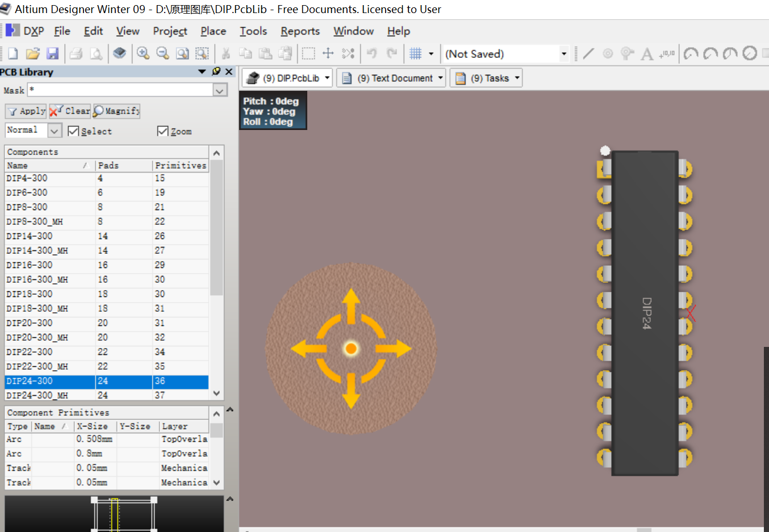Open the DIP.PcbLib document dropdown

coord(327,78)
